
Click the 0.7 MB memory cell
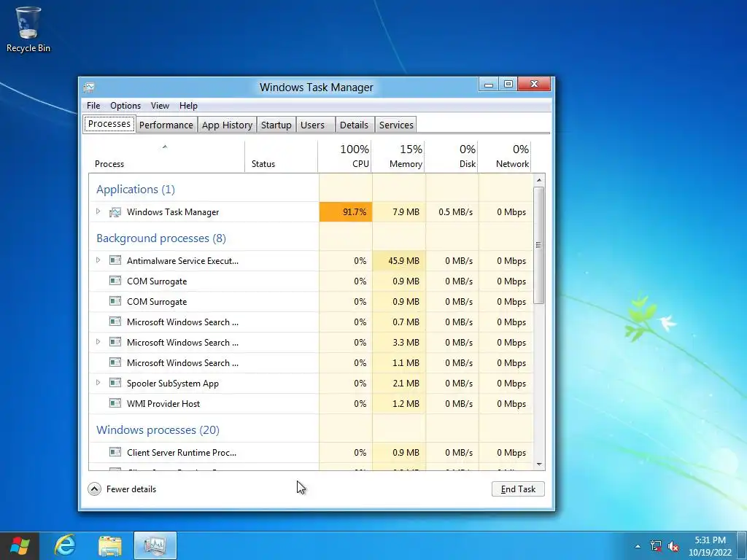(x=399, y=322)
